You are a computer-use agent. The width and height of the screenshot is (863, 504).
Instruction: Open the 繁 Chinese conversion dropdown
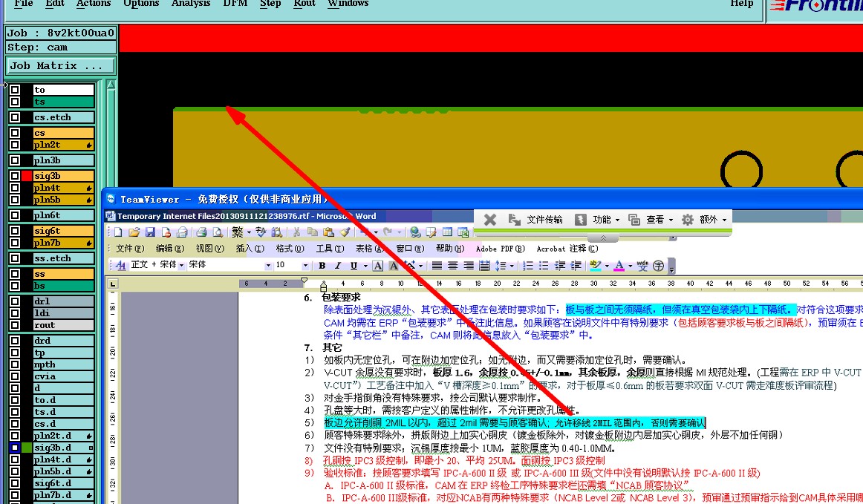pos(249,232)
